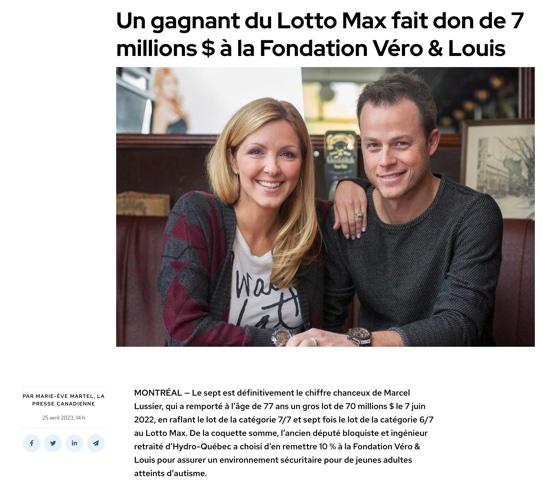
Task: Click the paper plane send icon
Action: tap(96, 443)
